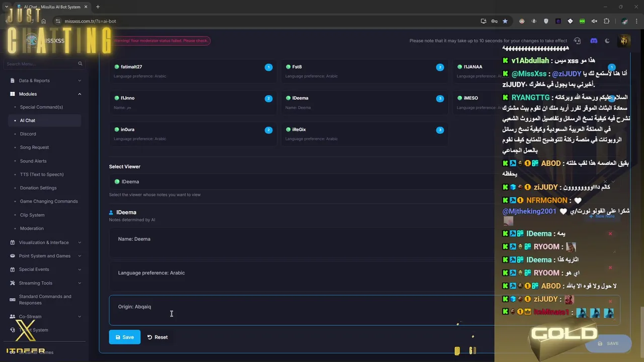The height and width of the screenshot is (362, 644).
Task: Select the iReGix viewer card
Action: pos(364,134)
